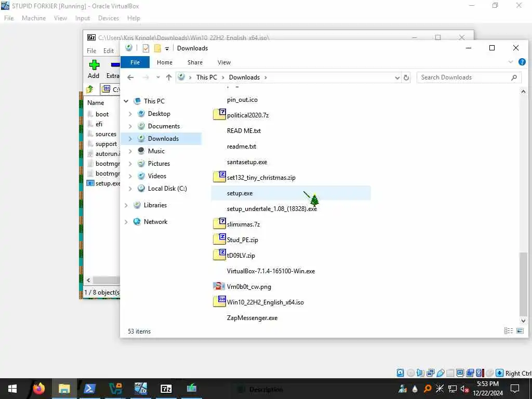Viewport: 532px width, 399px height.
Task: Click VirtualBox hard disk status icon
Action: 401,373
